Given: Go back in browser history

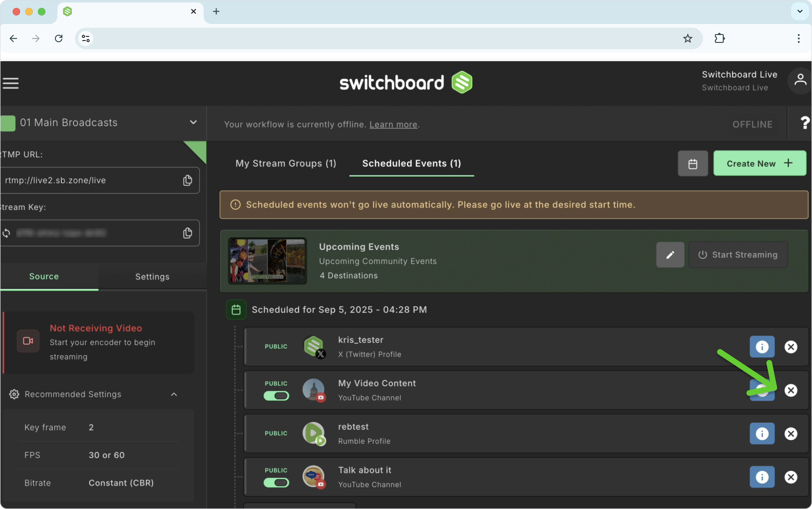Looking at the screenshot, I should [14, 38].
